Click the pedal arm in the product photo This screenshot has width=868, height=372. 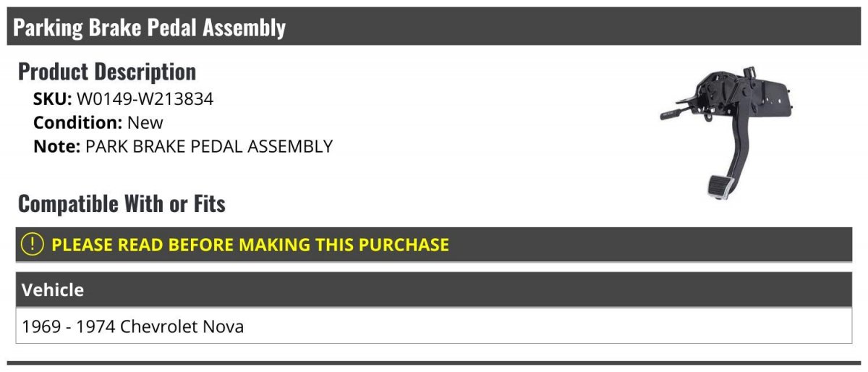pyautogui.click(x=726, y=148)
